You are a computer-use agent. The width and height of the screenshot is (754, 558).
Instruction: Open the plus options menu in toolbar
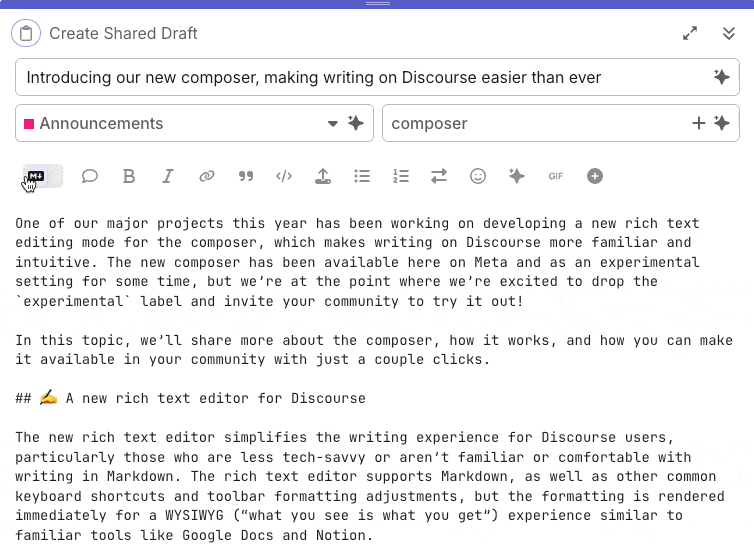pos(595,176)
